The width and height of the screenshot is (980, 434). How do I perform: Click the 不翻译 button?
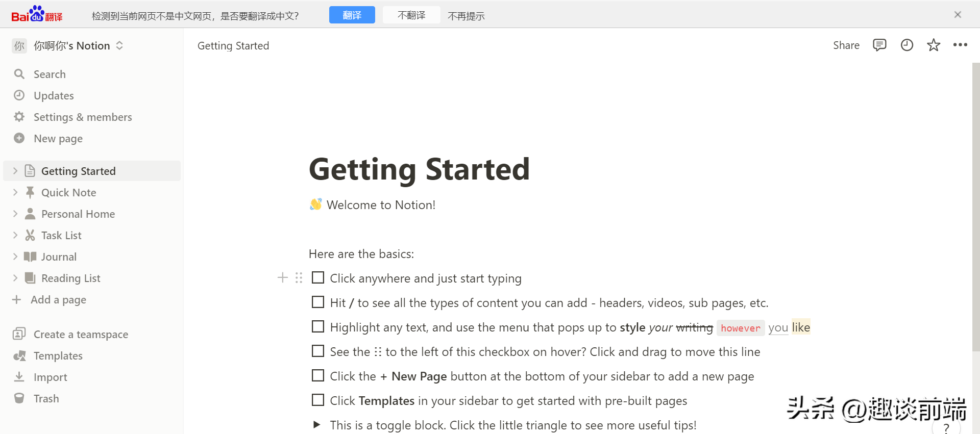click(x=411, y=15)
